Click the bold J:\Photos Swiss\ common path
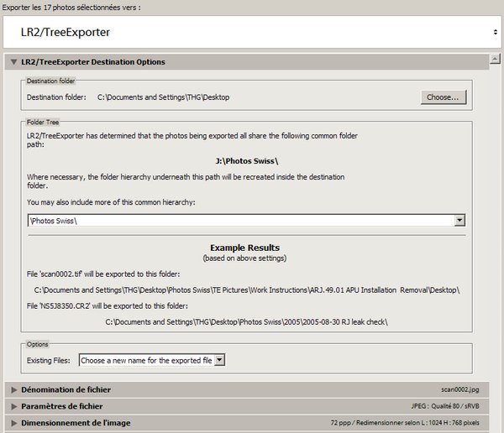 pos(246,161)
